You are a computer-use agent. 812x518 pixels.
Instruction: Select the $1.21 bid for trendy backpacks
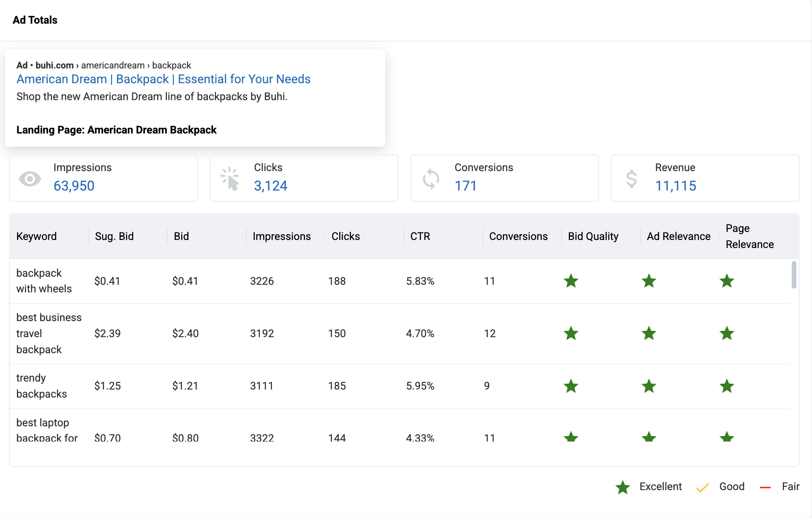tap(185, 386)
